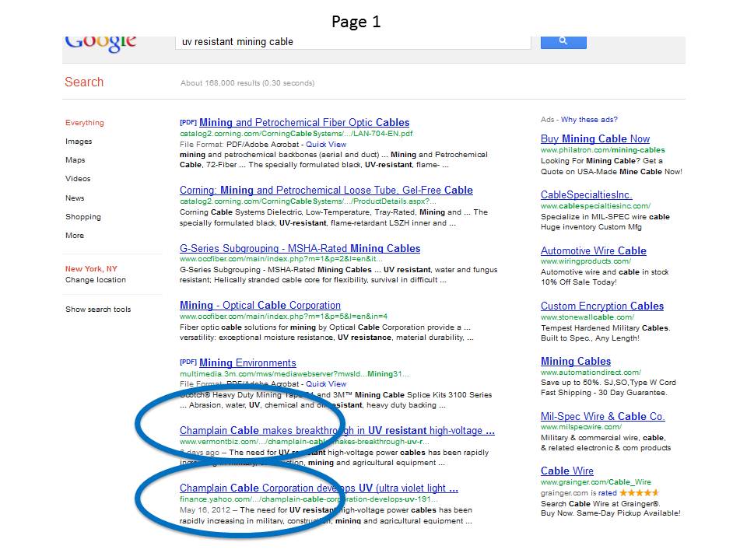The height and width of the screenshot is (560, 747).
Task: Open Videos results
Action: (x=78, y=179)
